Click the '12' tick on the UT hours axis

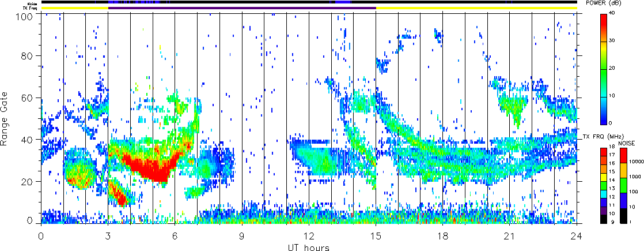(x=309, y=236)
